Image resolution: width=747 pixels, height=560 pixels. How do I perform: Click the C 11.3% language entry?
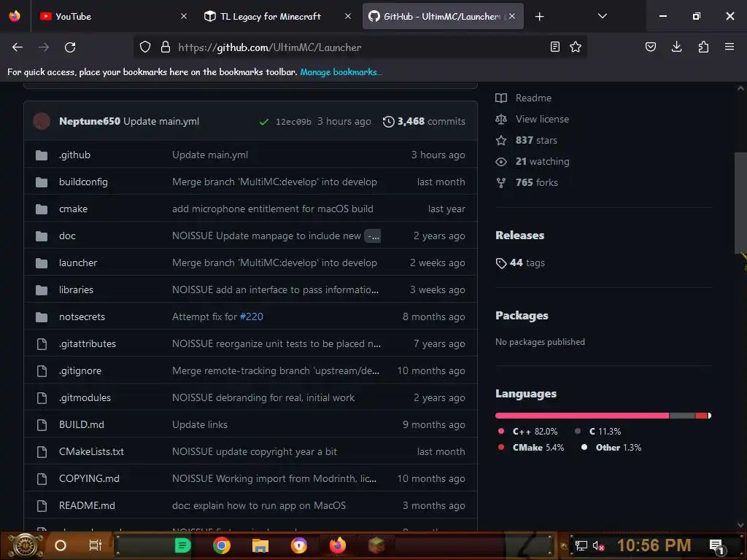[x=598, y=432]
